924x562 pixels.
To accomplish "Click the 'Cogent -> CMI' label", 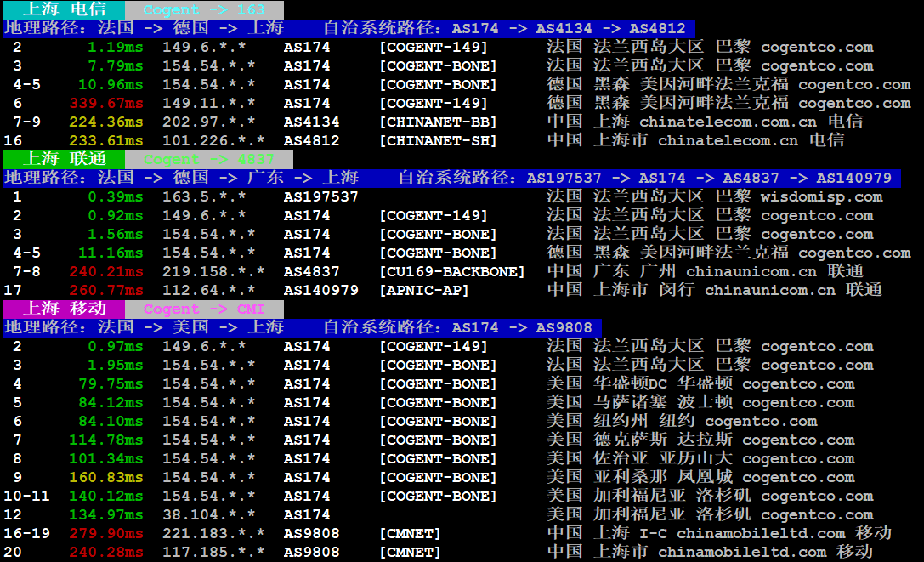I will pyautogui.click(x=204, y=309).
